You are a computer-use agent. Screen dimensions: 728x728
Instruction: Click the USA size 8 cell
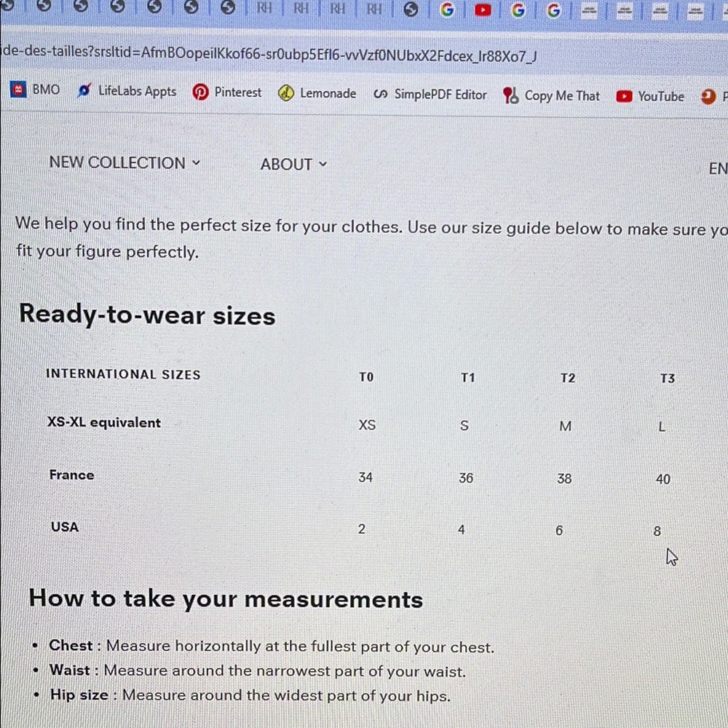pyautogui.click(x=657, y=531)
